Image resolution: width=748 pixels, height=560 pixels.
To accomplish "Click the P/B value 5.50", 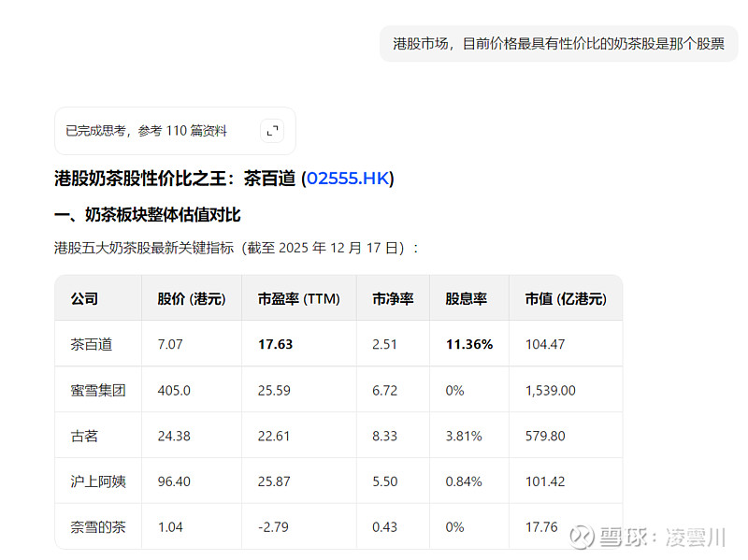I will 384,481.
